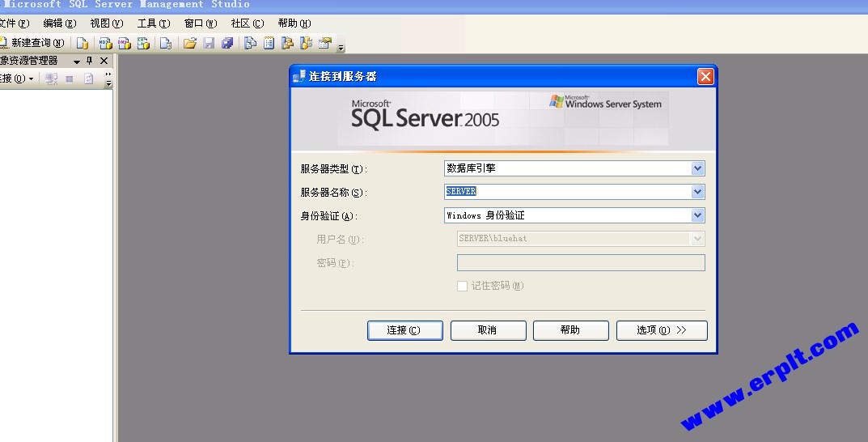Click the SERVER\bluehat username text
868x442 pixels.
(x=493, y=239)
